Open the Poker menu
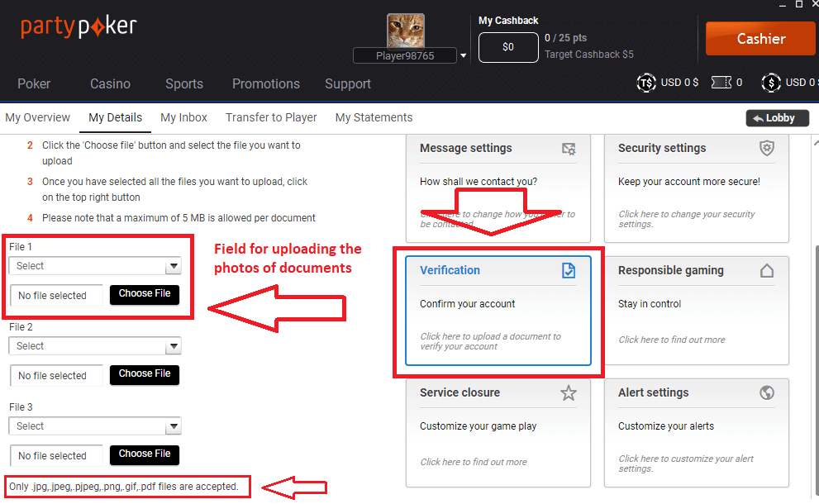The width and height of the screenshot is (819, 504). pyautogui.click(x=34, y=83)
